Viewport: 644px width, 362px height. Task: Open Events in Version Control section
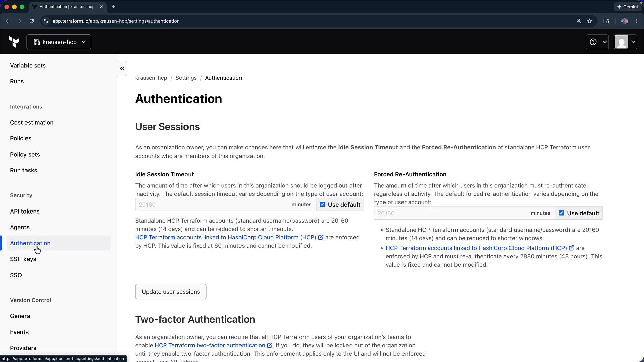tap(19, 332)
